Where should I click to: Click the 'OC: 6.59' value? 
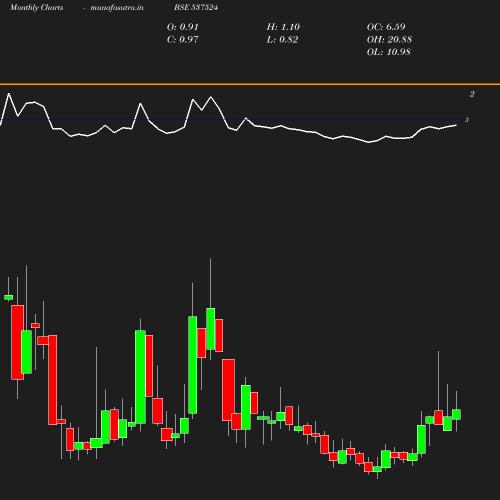386,27
